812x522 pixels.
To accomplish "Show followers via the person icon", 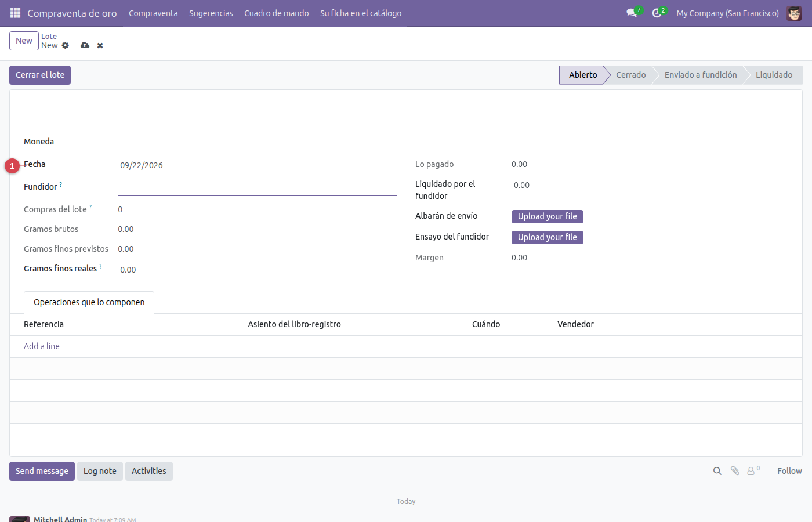I will (752, 471).
